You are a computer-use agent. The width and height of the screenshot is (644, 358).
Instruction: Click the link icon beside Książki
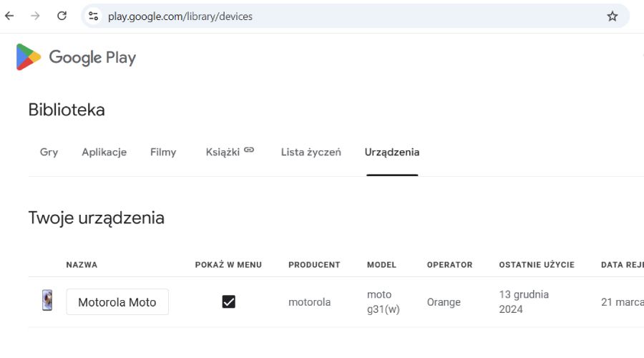click(x=249, y=150)
